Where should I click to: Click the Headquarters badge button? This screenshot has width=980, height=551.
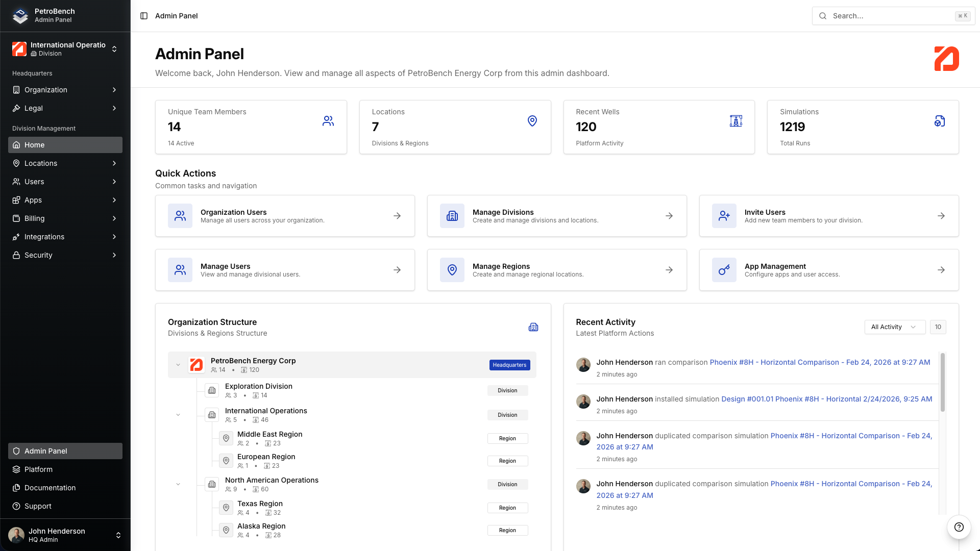pyautogui.click(x=509, y=365)
